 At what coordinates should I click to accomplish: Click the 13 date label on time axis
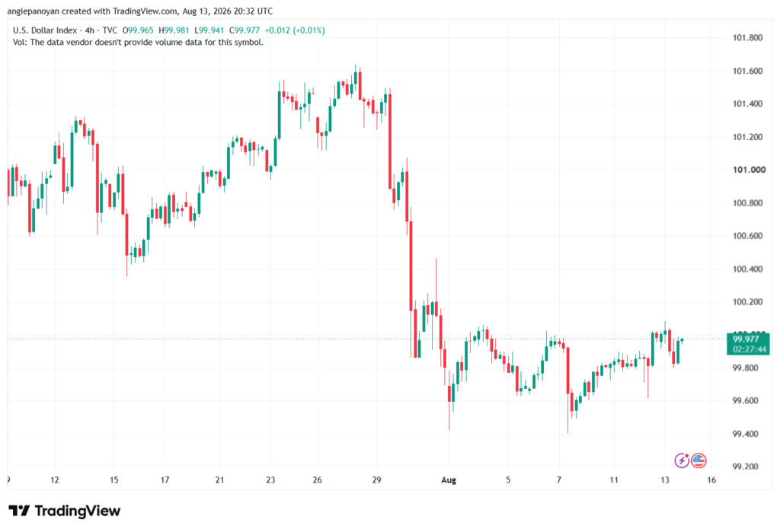click(x=664, y=479)
